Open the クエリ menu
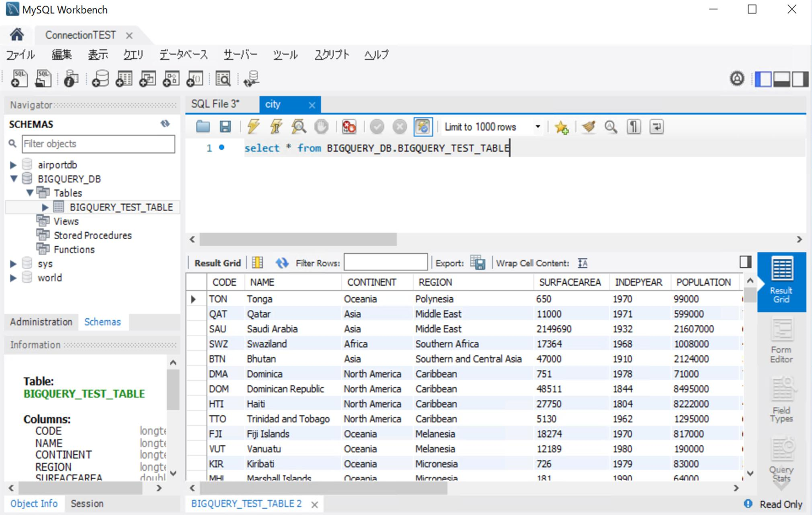This screenshot has height=515, width=812. click(133, 54)
